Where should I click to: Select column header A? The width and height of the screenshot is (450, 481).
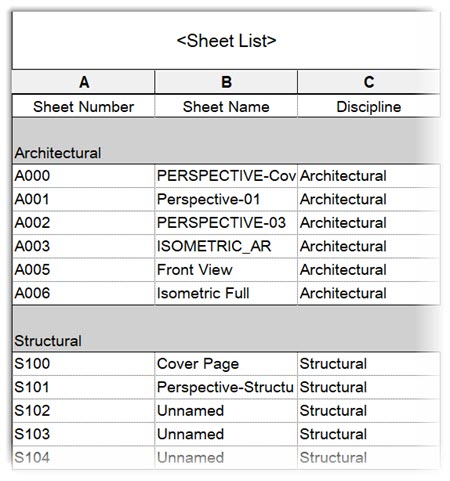(x=83, y=82)
